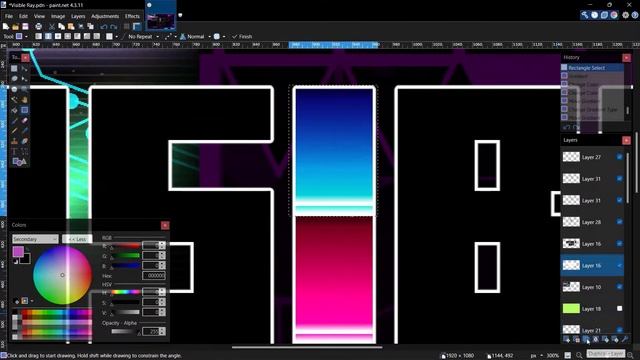Open the Effects menu
This screenshot has height=360, width=640.
(132, 16)
